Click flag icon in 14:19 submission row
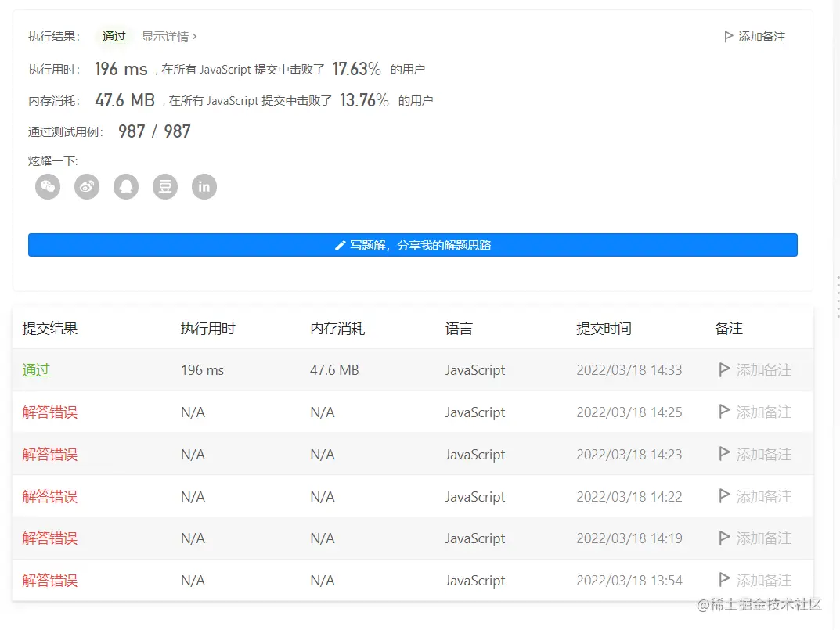Viewport: 840px width, 630px height. (724, 538)
